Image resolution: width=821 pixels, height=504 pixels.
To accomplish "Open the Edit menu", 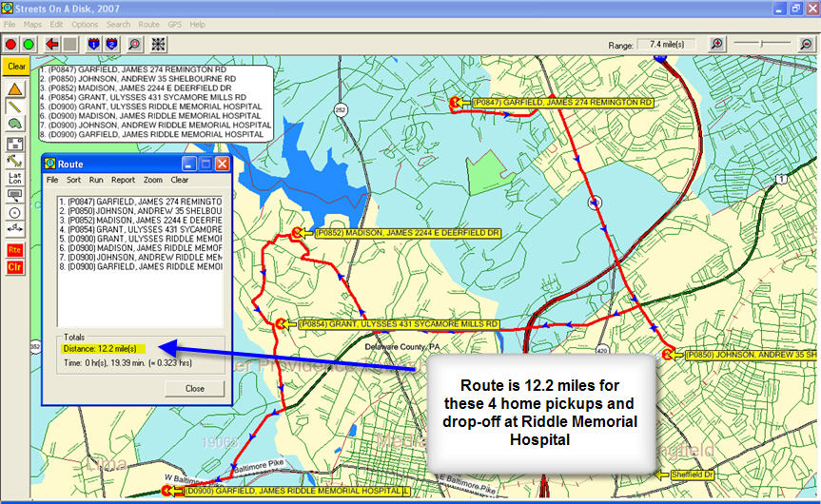I will coord(56,25).
